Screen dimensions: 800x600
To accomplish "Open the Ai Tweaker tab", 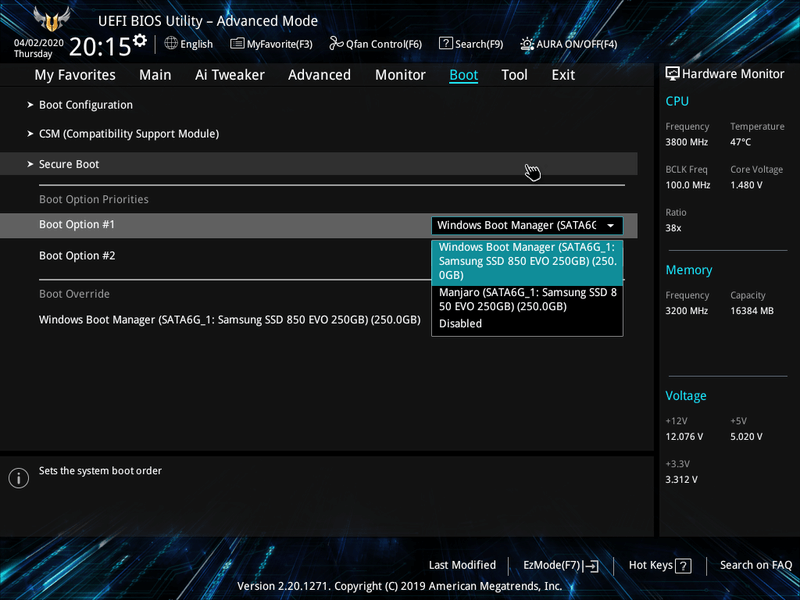I will tap(230, 75).
